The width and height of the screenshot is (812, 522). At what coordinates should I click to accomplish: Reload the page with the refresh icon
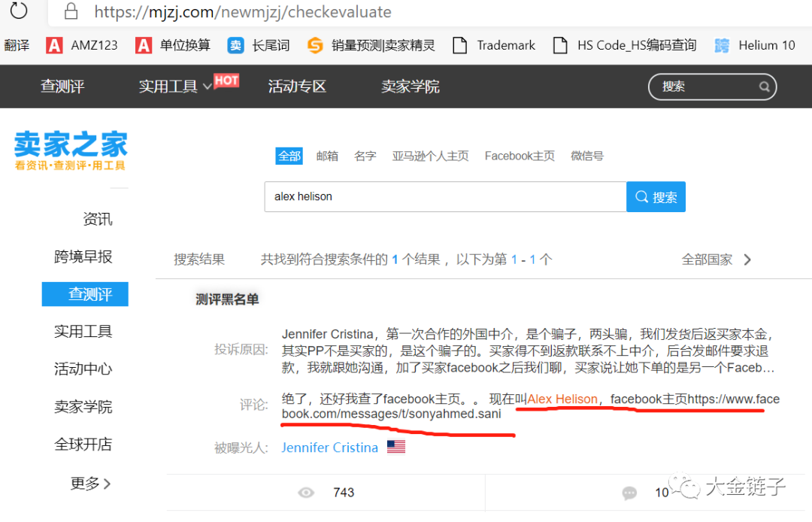point(18,12)
